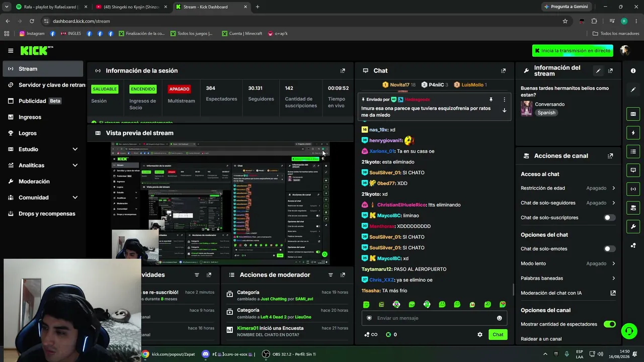
Task: Open the browser tab list dropdown arrow
Action: (x=7, y=7)
